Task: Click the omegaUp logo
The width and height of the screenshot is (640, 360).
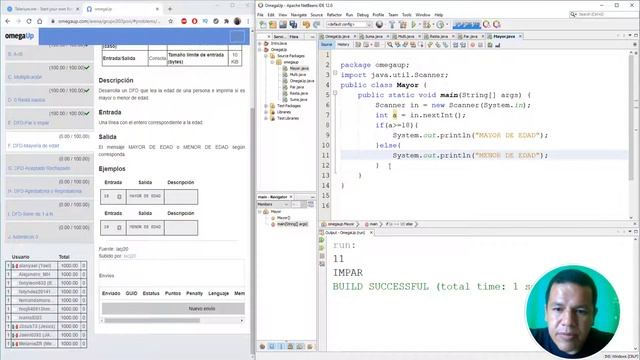Action: tap(19, 36)
